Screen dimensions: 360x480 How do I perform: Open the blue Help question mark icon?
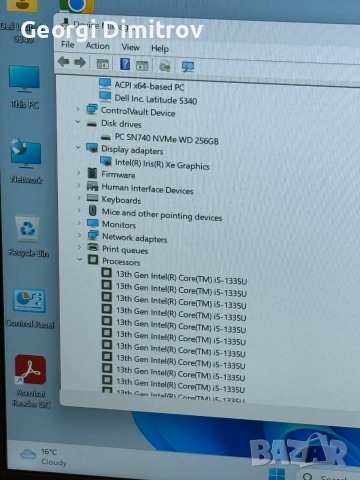(x=125, y=64)
